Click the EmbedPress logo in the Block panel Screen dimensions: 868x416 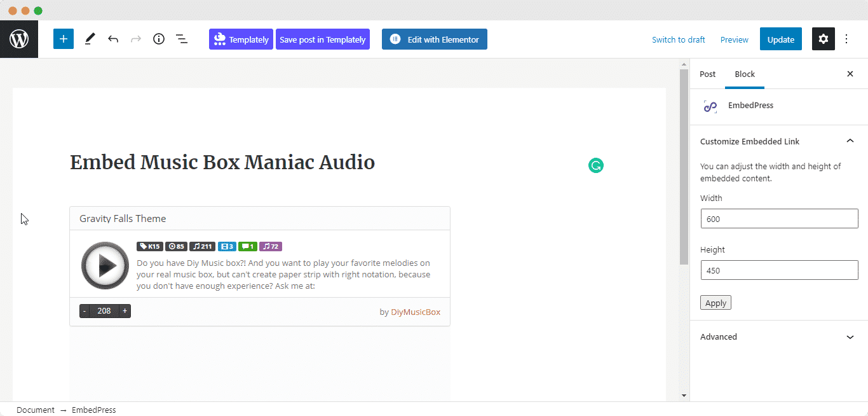pos(710,106)
